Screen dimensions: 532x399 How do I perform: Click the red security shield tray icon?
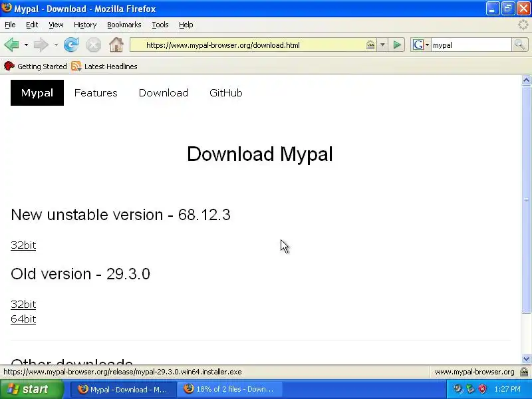[x=482, y=389]
